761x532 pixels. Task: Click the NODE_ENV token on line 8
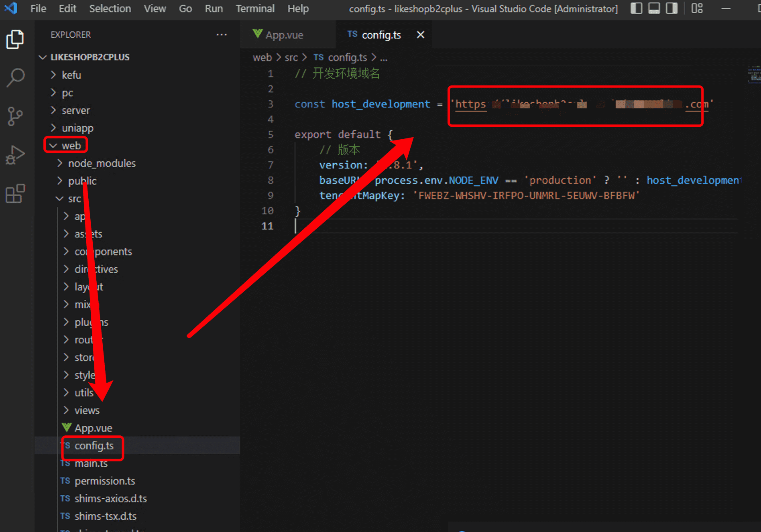473,181
